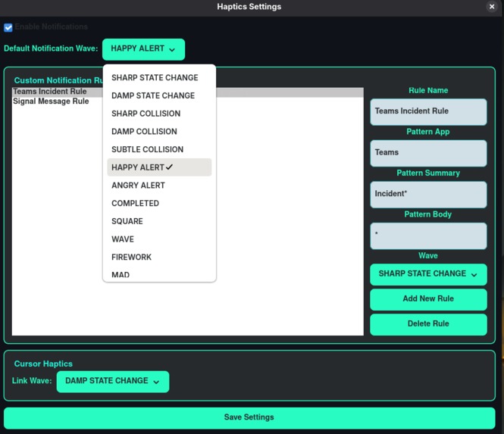Choose SHARP STATE CHANGE from the open list
Viewport: 504px width, 434px height.
point(159,78)
